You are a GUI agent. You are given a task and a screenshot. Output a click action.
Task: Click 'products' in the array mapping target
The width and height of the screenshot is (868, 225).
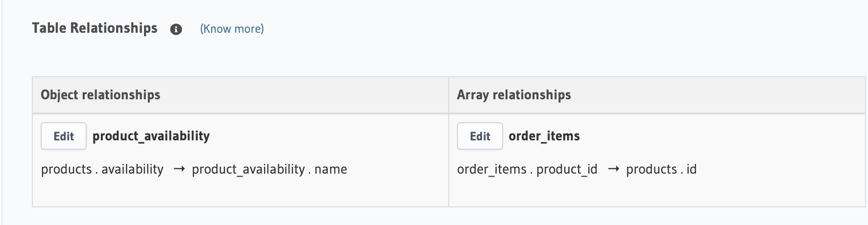[x=651, y=169]
